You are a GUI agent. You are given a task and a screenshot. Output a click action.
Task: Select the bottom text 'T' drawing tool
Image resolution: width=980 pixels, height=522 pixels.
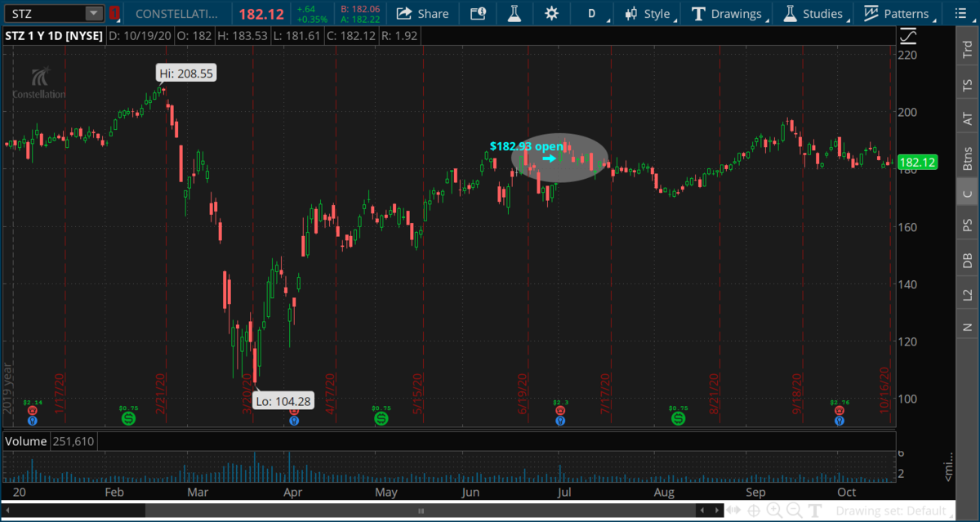coord(815,511)
